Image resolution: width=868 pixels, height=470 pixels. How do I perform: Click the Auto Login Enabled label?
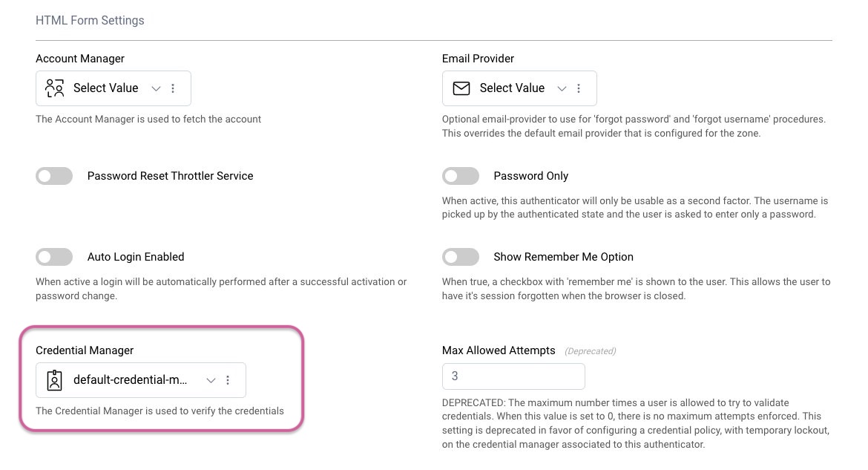[136, 257]
